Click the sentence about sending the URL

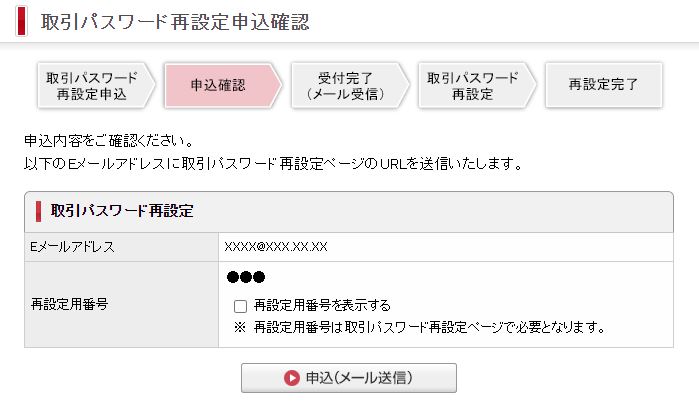click(272, 162)
